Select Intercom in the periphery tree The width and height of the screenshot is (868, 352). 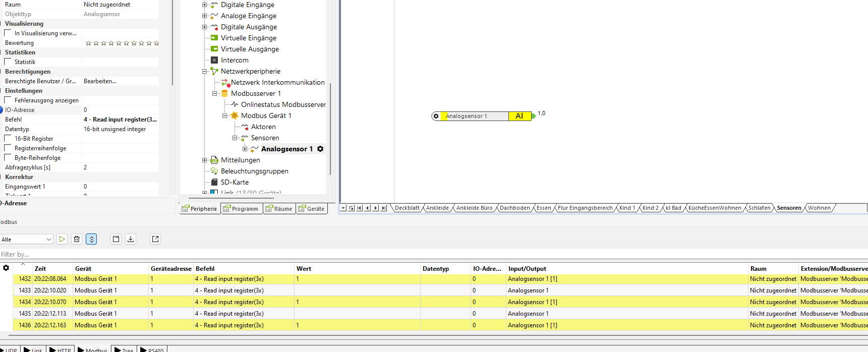(235, 60)
